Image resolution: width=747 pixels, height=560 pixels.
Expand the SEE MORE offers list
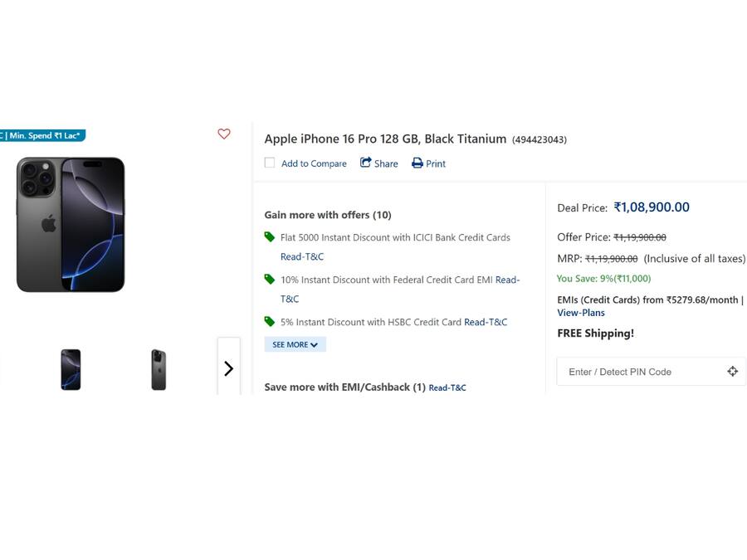(x=295, y=343)
